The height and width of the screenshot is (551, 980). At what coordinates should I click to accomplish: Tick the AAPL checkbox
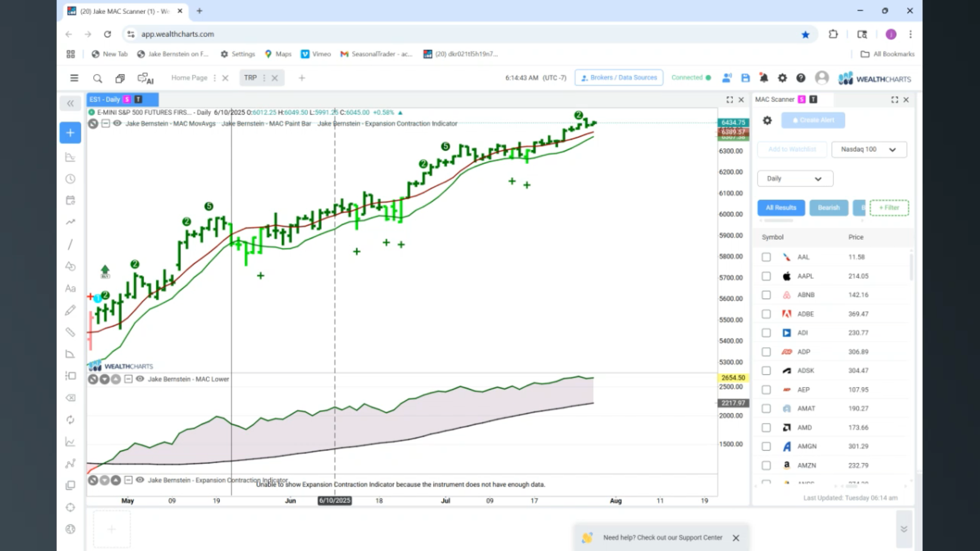point(766,276)
